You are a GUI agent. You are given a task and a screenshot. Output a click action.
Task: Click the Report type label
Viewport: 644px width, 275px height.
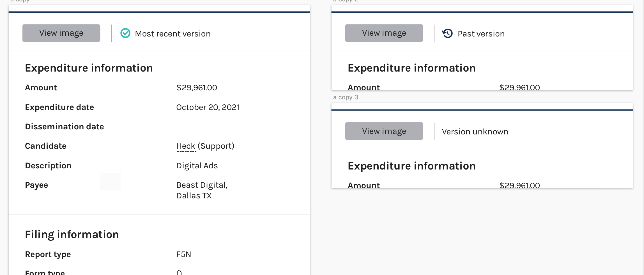click(x=48, y=254)
